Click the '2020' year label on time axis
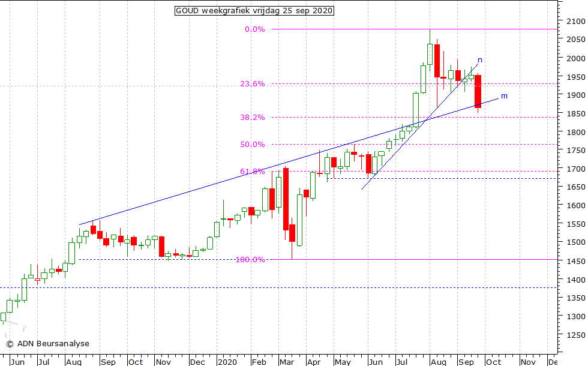The height and width of the screenshot is (366, 588). pos(227,362)
